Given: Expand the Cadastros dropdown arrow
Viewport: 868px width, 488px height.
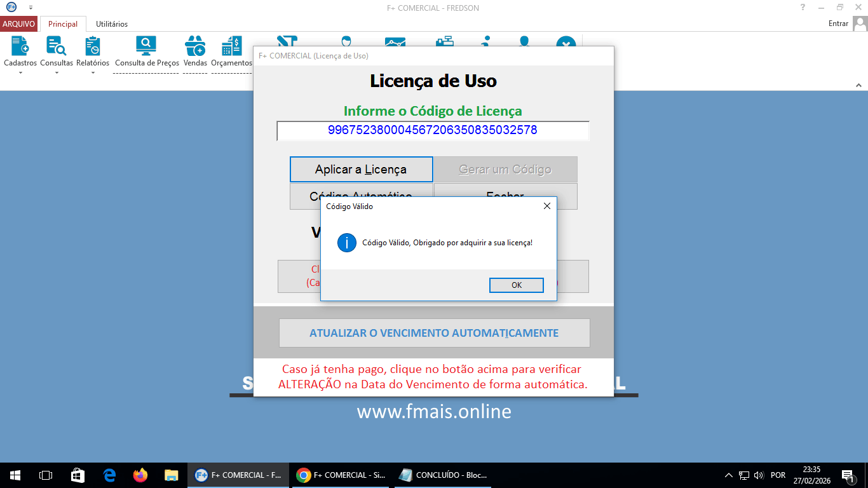Looking at the screenshot, I should (x=19, y=72).
